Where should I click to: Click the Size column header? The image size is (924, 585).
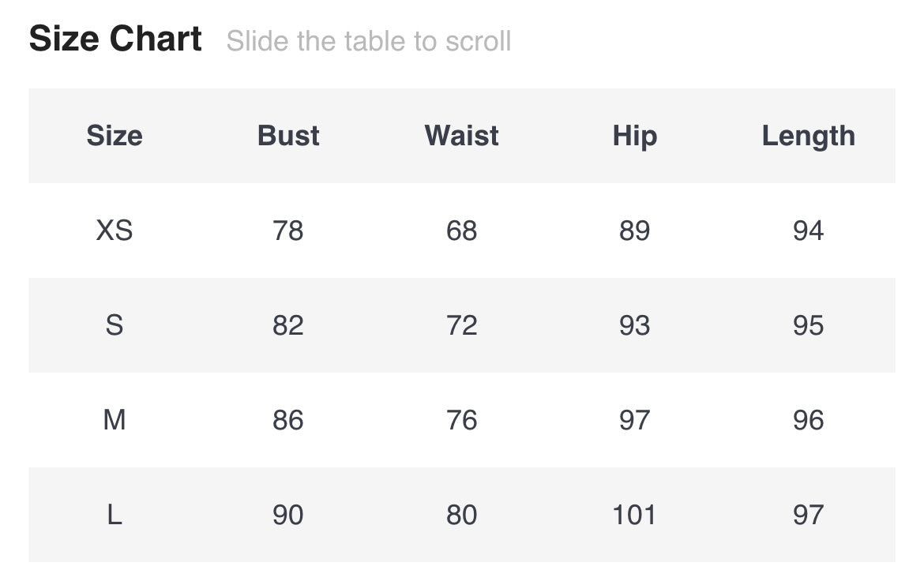[x=115, y=136]
